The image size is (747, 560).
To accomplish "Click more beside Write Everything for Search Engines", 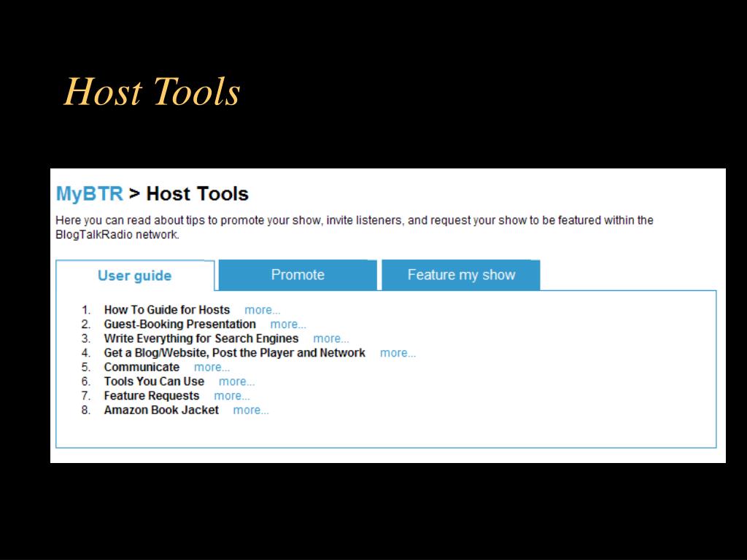I will pyautogui.click(x=331, y=338).
